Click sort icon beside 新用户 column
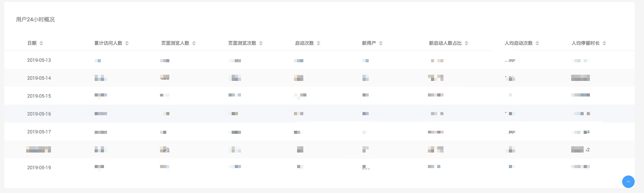Screen dimensions: 644x193 tap(381, 43)
